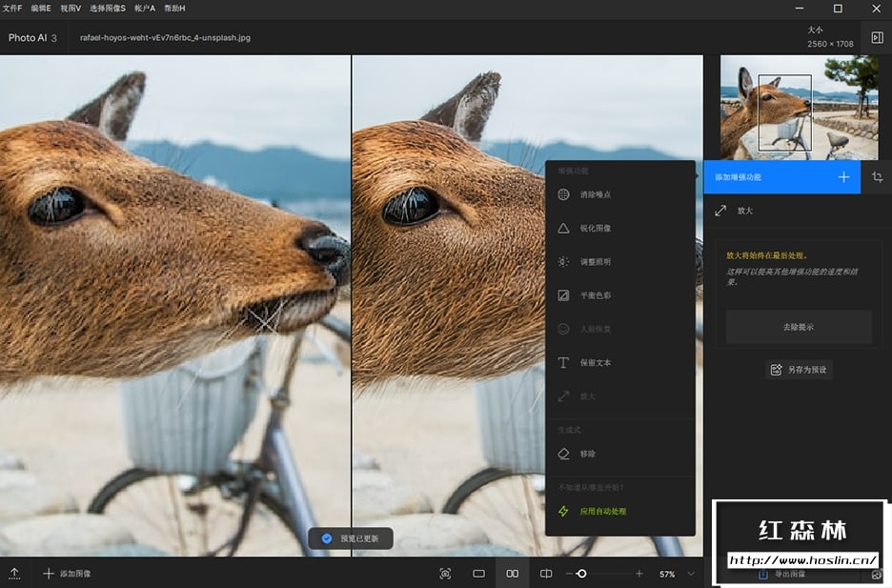Click the fit-to-screen focus icon
Screen dimensions: 892x588
coord(445,574)
